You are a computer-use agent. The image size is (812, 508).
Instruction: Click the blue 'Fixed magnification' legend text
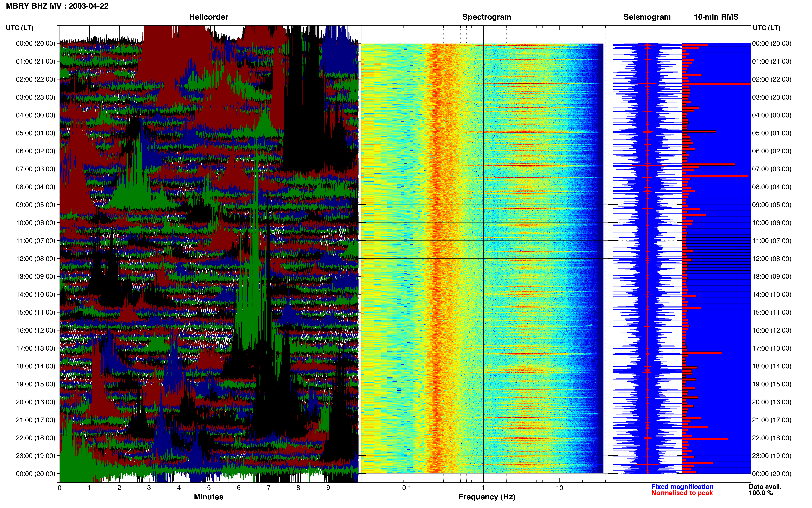click(x=682, y=487)
